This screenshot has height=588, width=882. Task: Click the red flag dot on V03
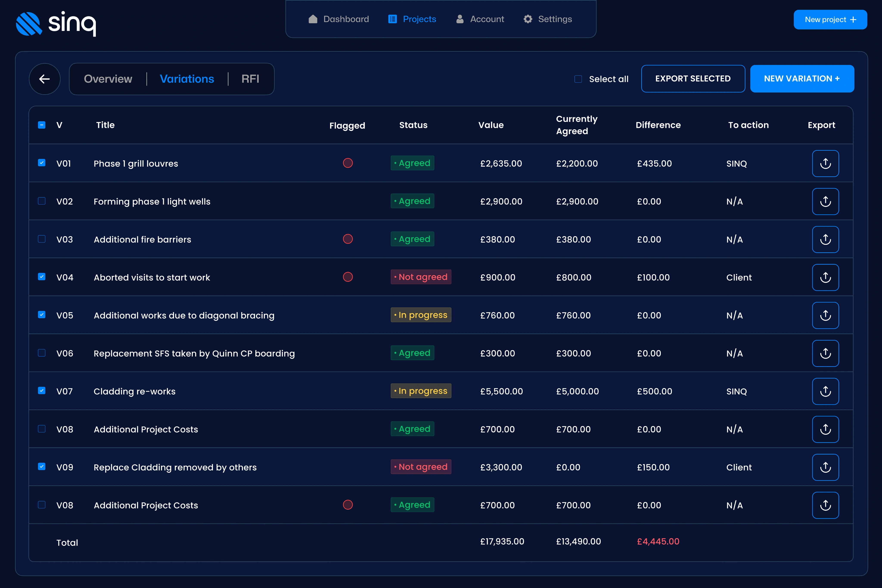(x=348, y=239)
